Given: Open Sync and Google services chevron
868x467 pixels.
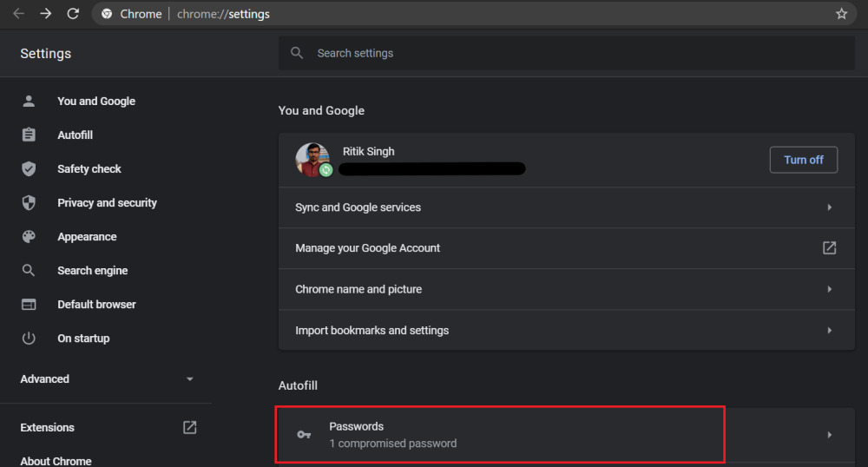Looking at the screenshot, I should [829, 207].
